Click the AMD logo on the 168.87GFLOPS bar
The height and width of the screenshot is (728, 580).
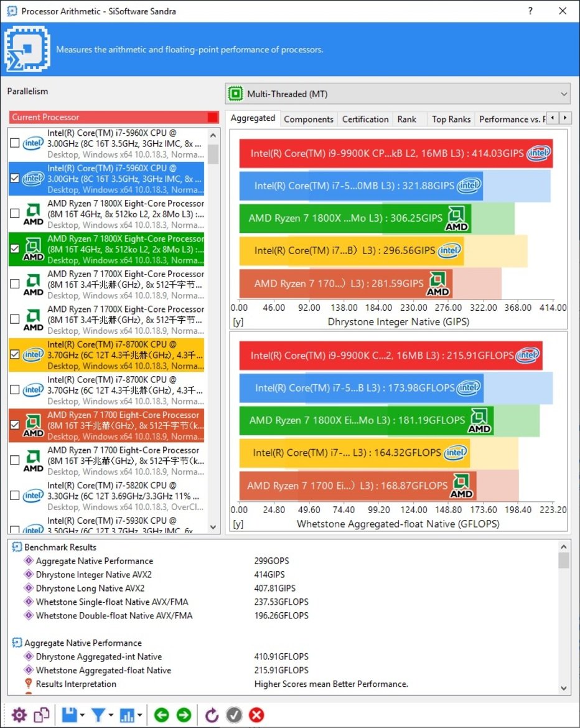point(461,486)
